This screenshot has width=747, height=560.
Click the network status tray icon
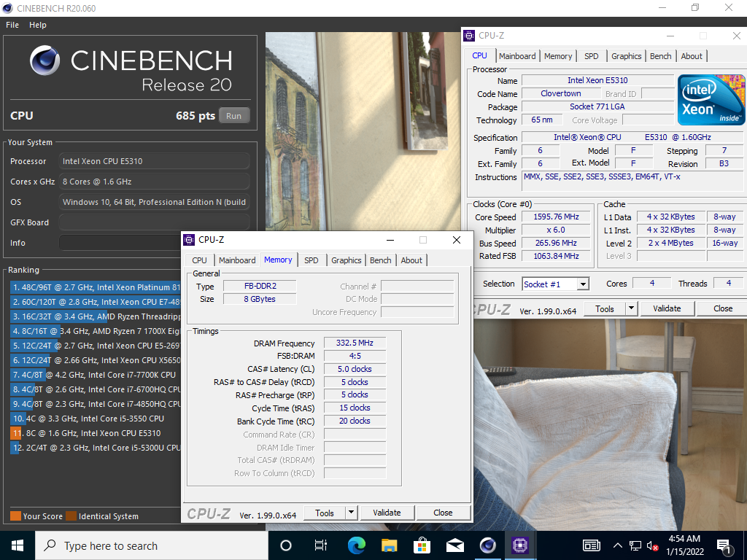tap(635, 545)
